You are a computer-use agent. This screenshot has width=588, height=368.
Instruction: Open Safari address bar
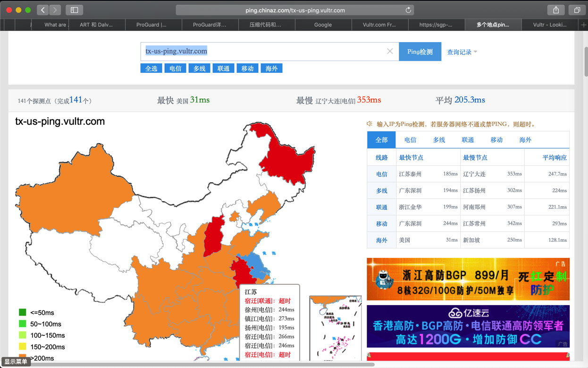point(295,10)
